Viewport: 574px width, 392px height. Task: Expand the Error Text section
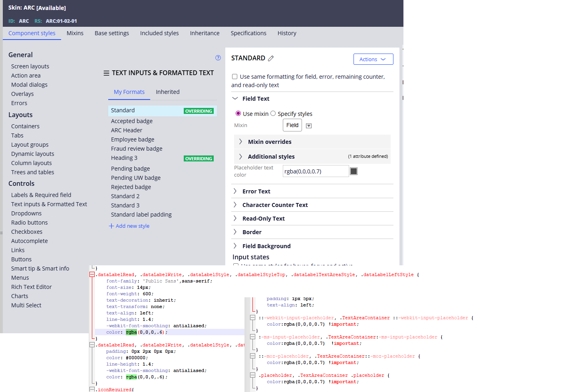coord(235,191)
